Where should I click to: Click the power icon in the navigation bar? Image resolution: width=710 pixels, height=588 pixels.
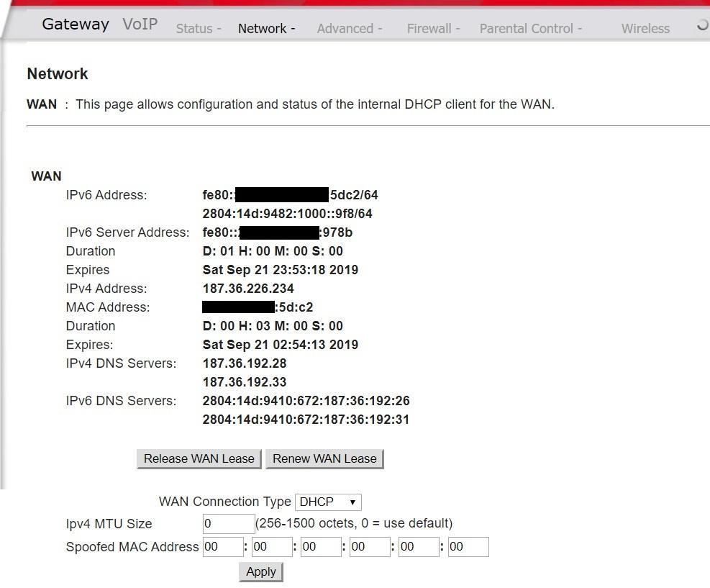click(x=703, y=26)
